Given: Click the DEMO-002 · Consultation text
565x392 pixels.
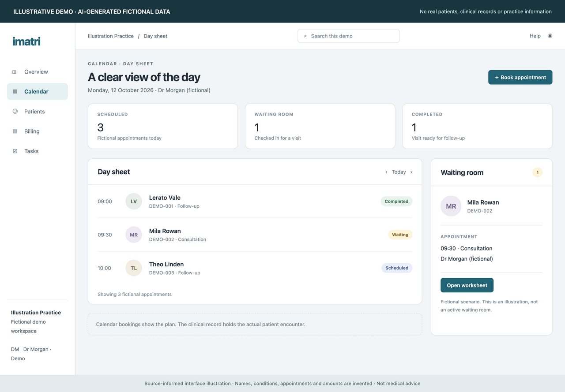Looking at the screenshot, I should click(x=177, y=239).
